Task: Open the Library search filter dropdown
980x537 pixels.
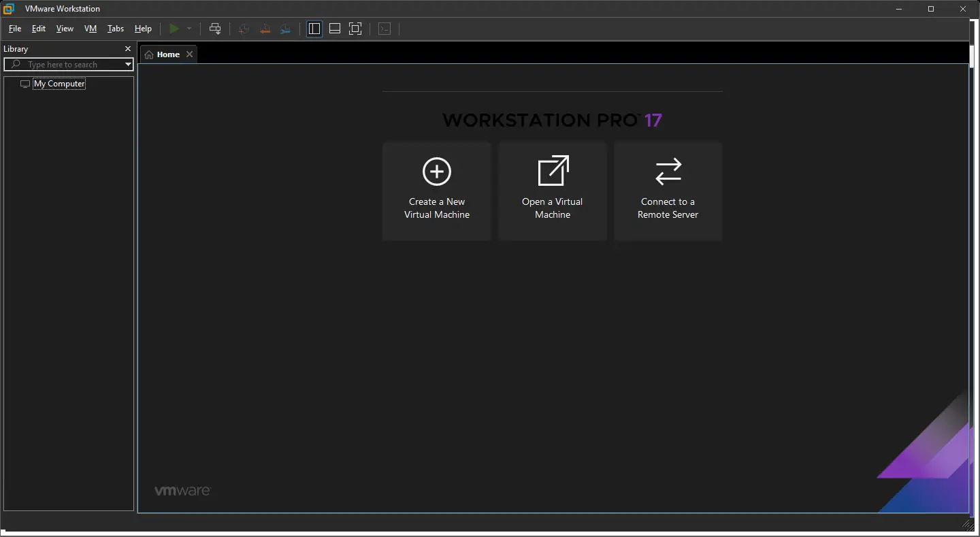Action: click(127, 64)
